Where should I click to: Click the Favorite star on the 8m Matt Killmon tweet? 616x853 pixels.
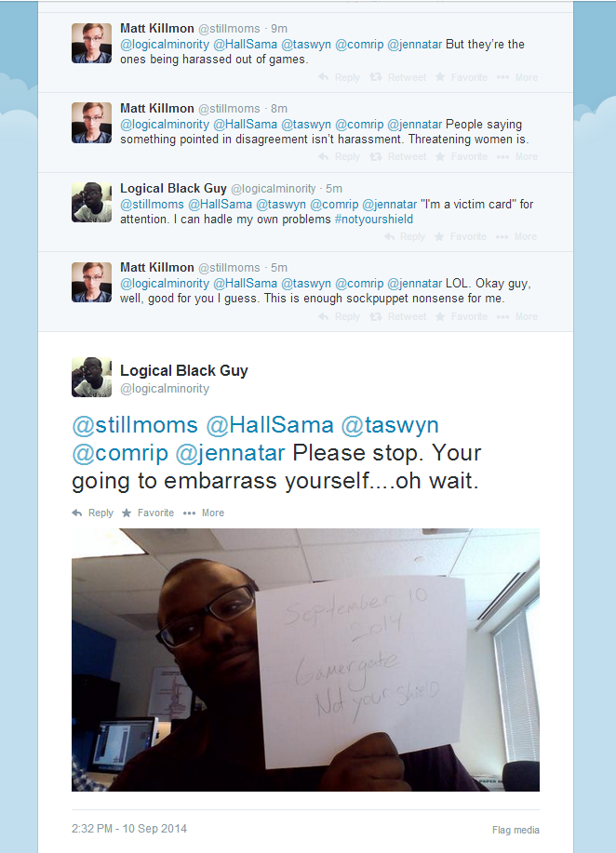tap(440, 156)
